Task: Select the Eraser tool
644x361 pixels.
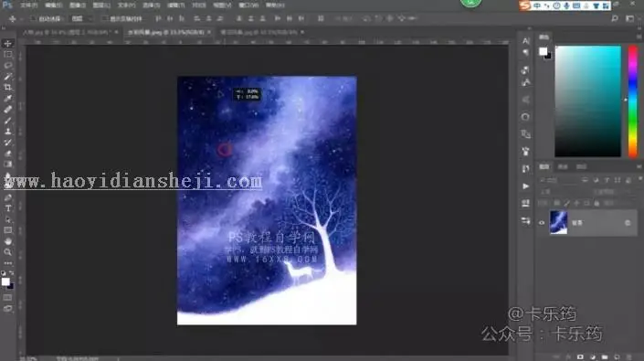Action: point(8,154)
